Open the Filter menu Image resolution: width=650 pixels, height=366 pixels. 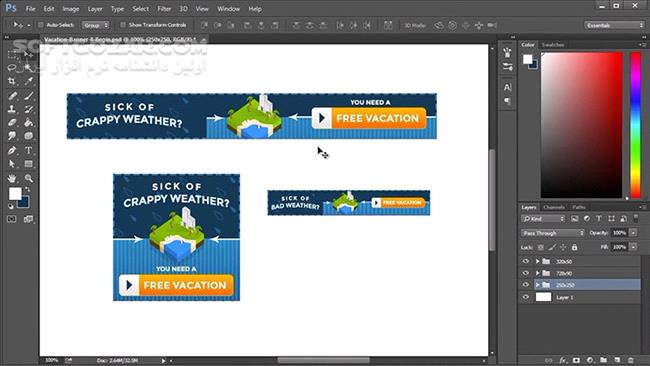coord(164,8)
